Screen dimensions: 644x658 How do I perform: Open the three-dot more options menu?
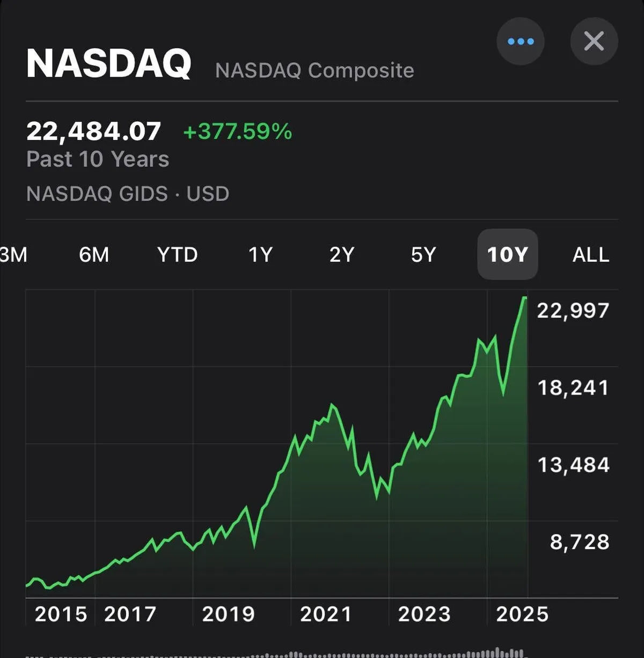pos(520,41)
